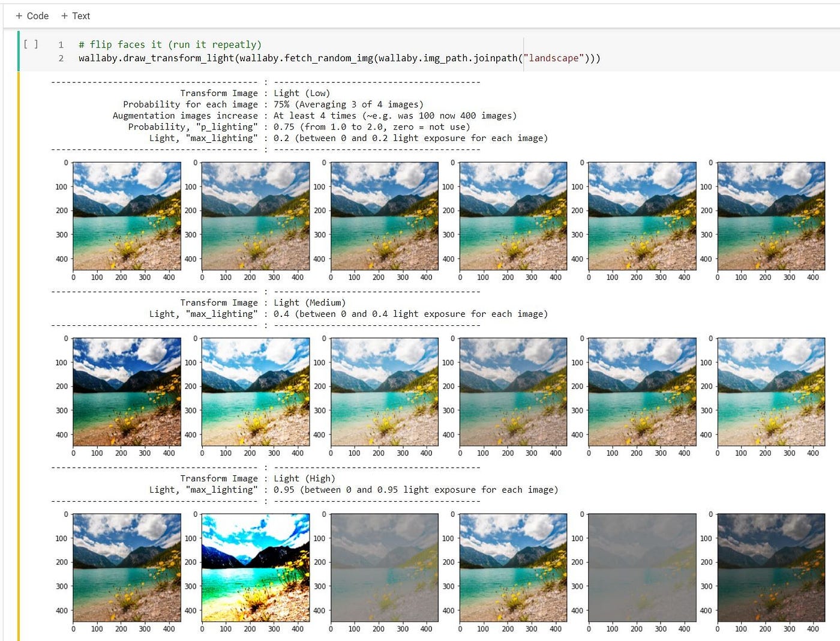Open first landscape plot in Light (Low) row
This screenshot has width=840, height=641.
tap(127, 216)
